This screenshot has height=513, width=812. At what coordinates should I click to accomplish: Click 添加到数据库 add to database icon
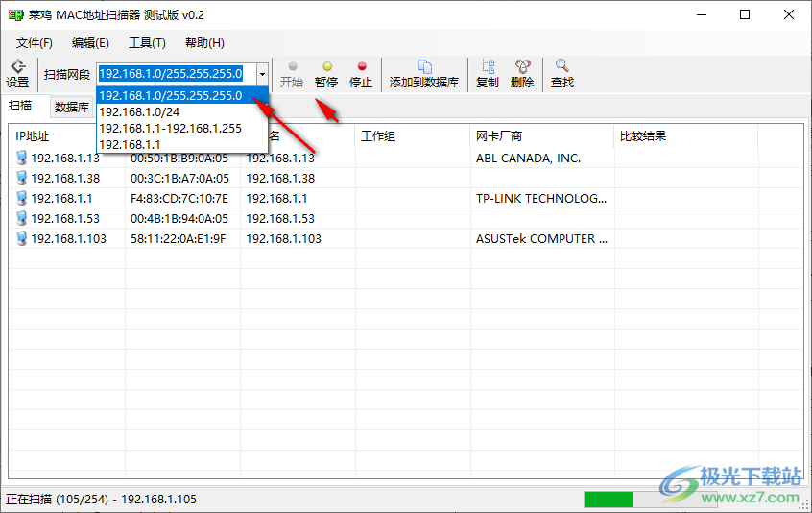[x=423, y=74]
